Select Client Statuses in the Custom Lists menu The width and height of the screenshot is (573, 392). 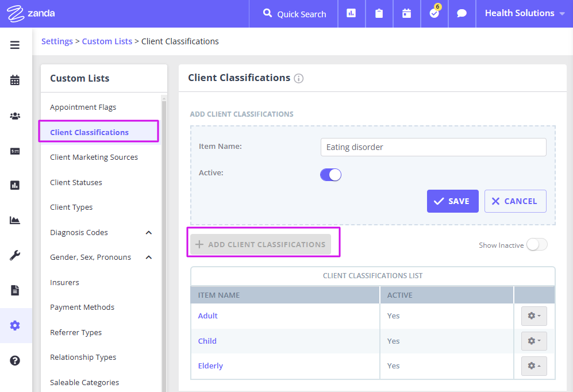coord(75,182)
